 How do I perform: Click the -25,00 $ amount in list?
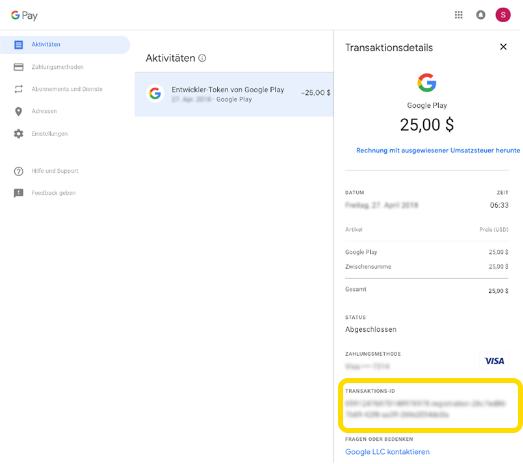point(316,93)
